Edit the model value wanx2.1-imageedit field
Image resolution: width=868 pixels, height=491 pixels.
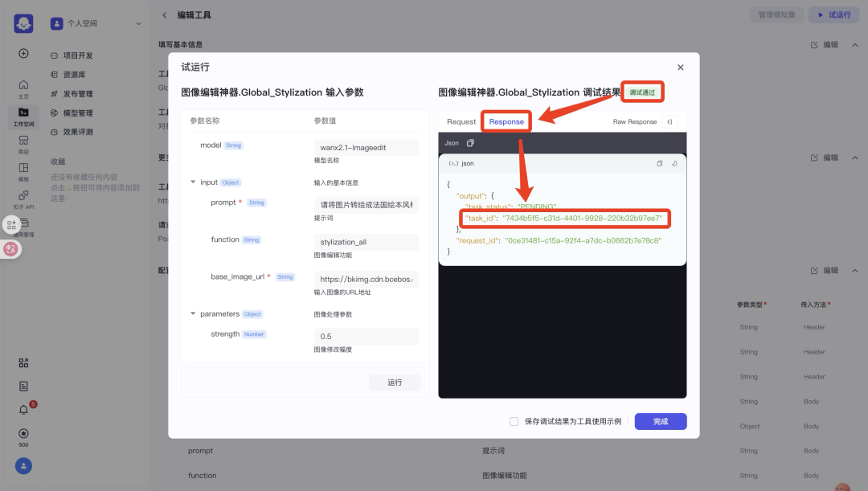pyautogui.click(x=366, y=148)
